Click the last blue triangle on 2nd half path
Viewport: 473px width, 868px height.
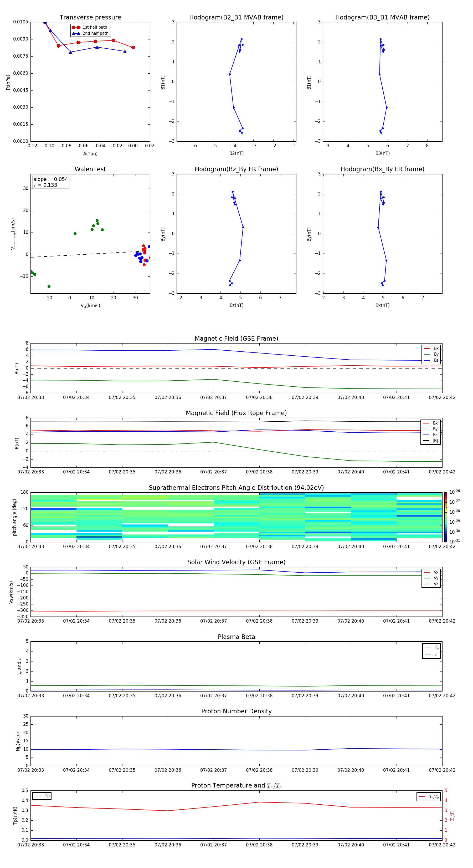(x=125, y=52)
